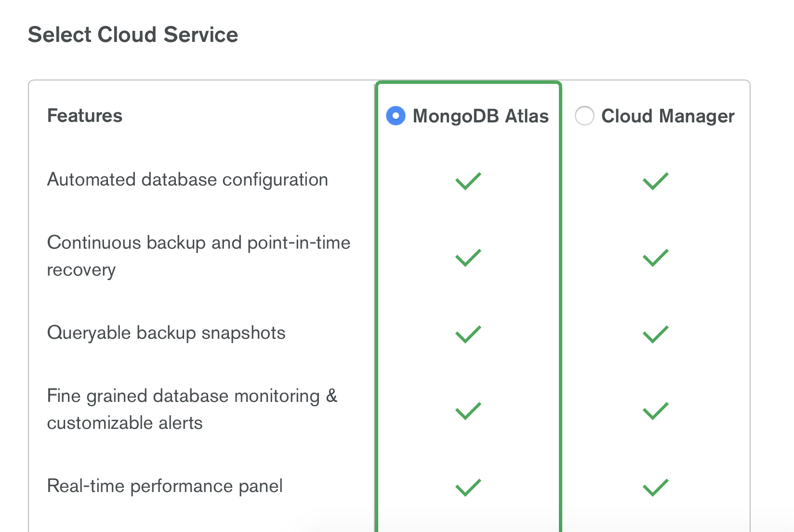Click the Atlas checkmark for Queryable backup snapshots

tap(467, 333)
